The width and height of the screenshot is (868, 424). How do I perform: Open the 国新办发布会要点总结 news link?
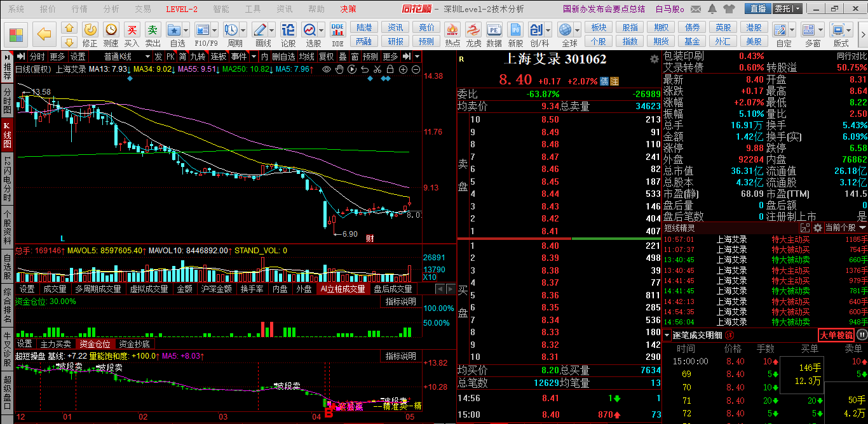click(604, 9)
